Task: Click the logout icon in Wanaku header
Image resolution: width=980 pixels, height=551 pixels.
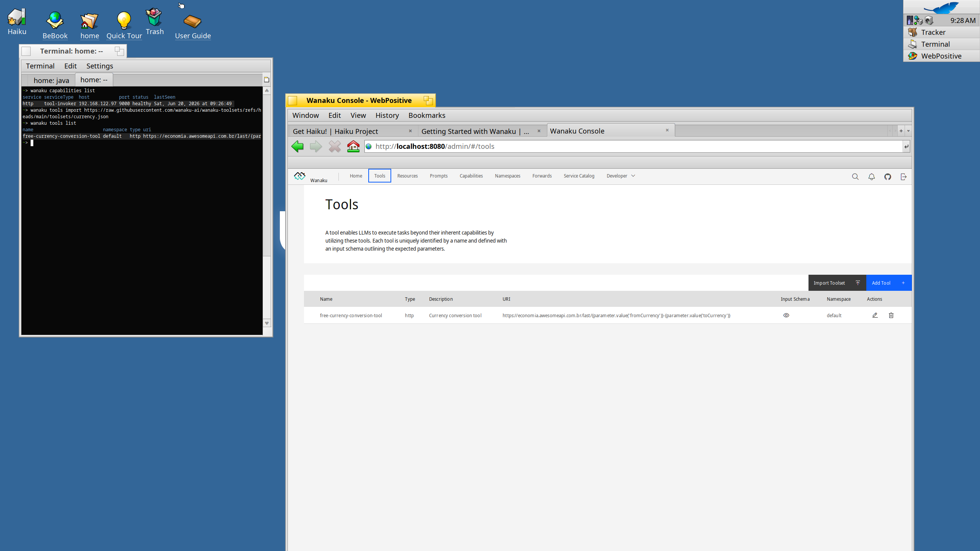Action: pyautogui.click(x=903, y=176)
